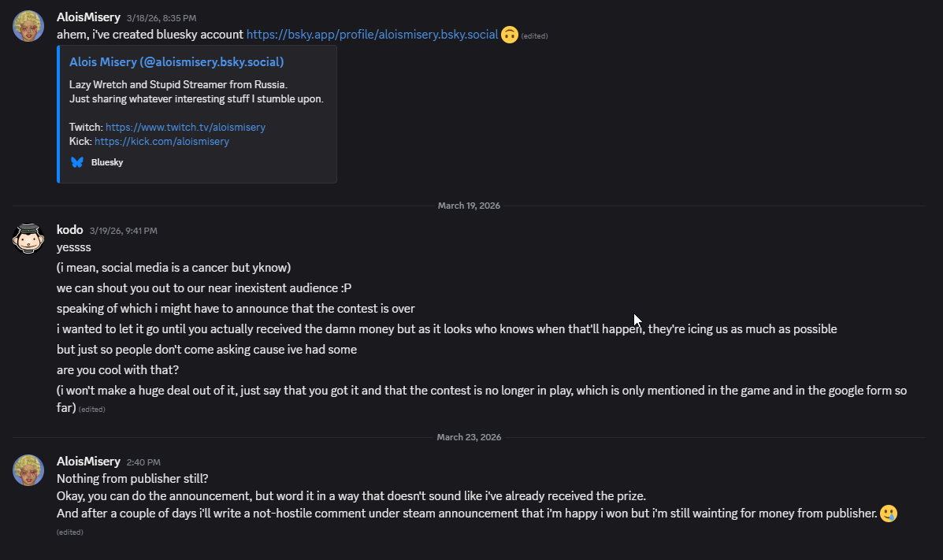
Task: Click the AloisMisery username on the first message
Action: (88, 17)
